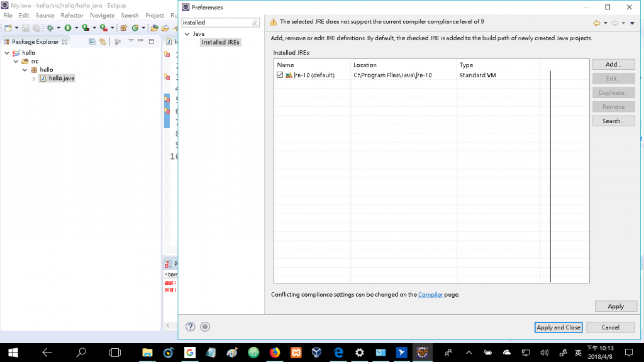This screenshot has height=362, width=644.
Task: Open the New wizard dropdown arrow
Action: (x=16, y=28)
